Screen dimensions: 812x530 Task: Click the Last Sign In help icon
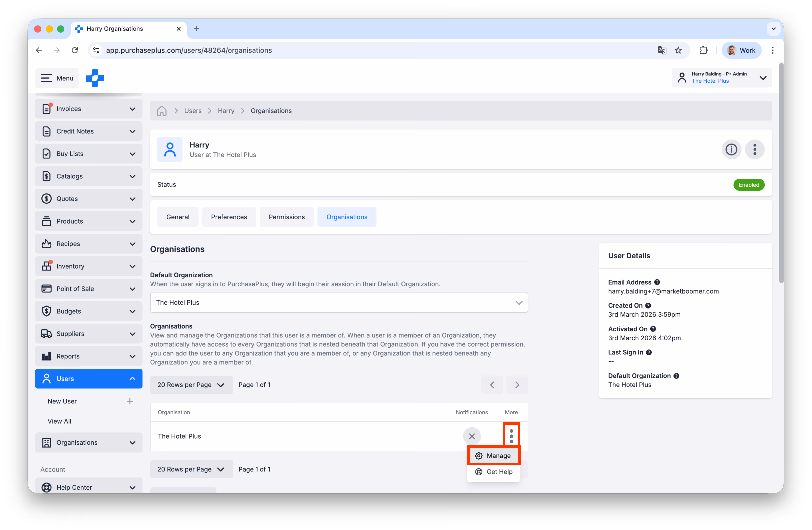point(649,352)
